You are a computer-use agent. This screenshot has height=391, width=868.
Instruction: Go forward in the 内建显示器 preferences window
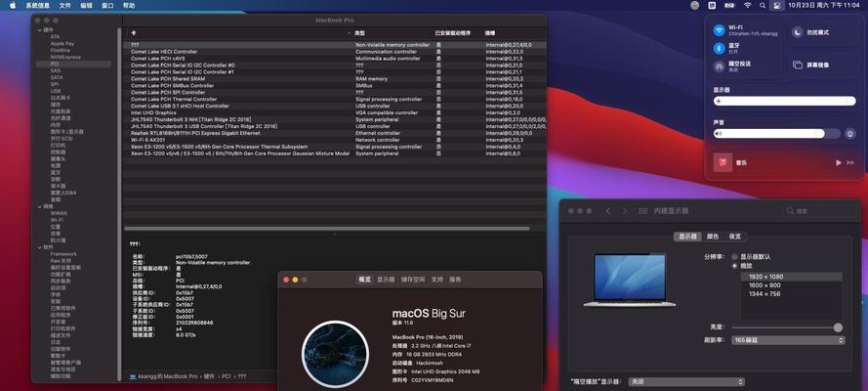tap(625, 211)
